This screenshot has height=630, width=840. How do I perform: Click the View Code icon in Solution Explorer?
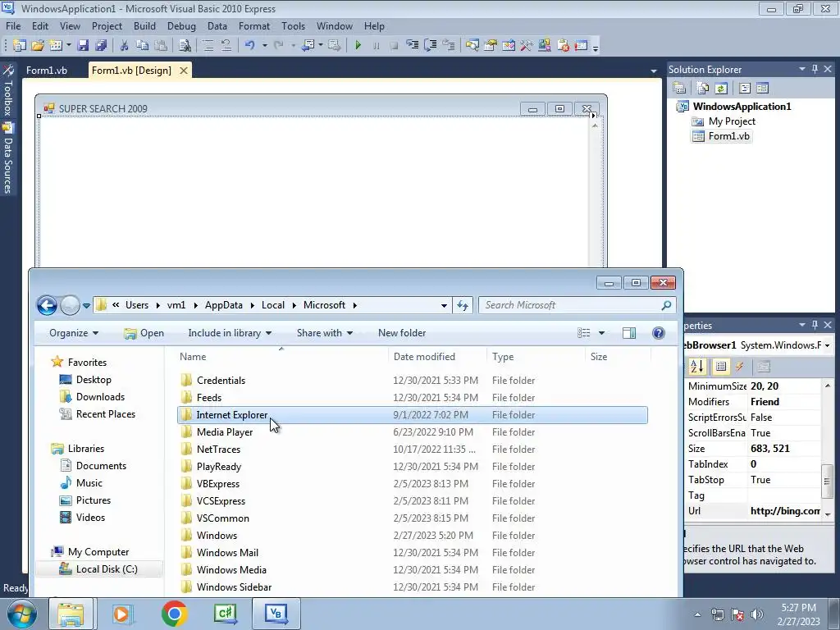(745, 88)
